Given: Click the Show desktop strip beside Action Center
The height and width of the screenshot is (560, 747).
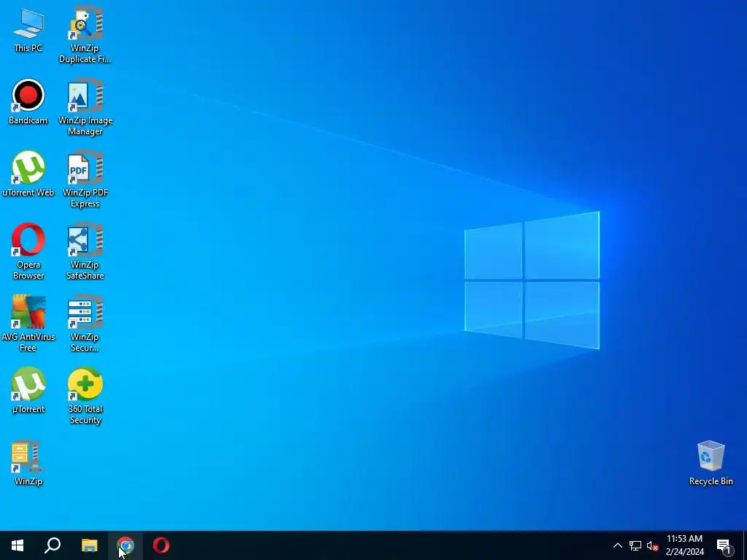Looking at the screenshot, I should click(745, 545).
